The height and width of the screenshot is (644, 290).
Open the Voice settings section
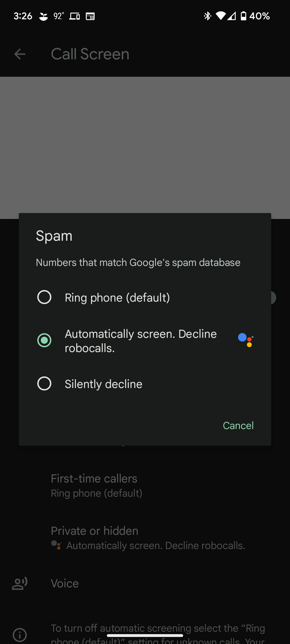64,583
